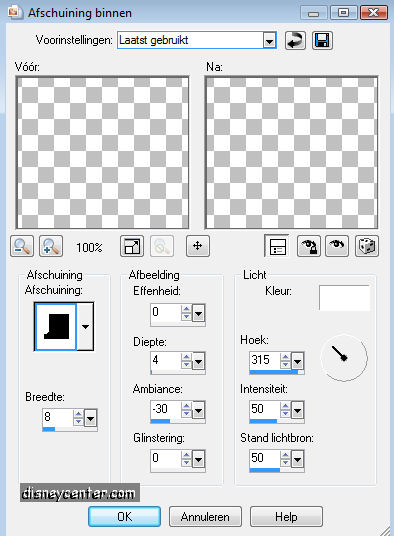Click the Na preview pane
Screen dimensions: 394x536
tap(291, 152)
